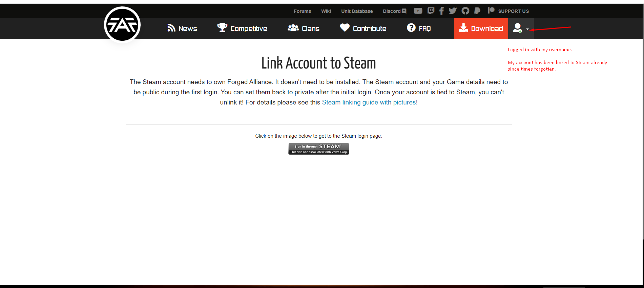Viewport: 644px width, 288px height.
Task: Open the Twitter profile icon
Action: click(453, 11)
